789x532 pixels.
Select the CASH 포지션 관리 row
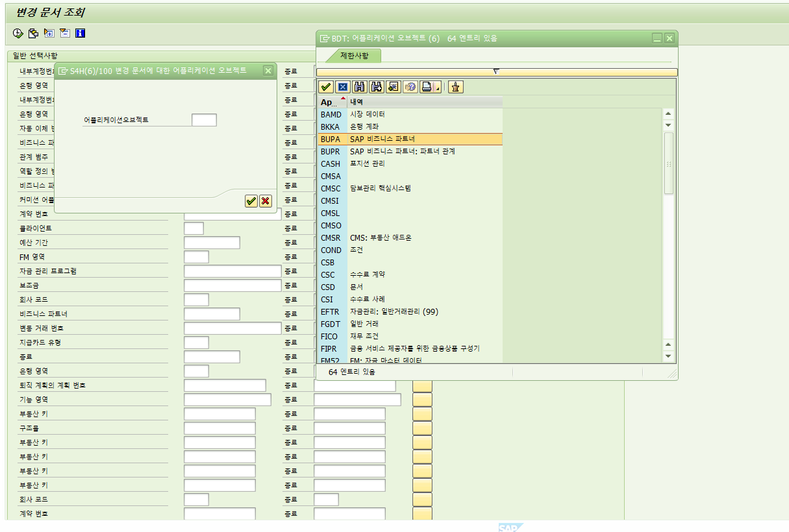pos(410,163)
